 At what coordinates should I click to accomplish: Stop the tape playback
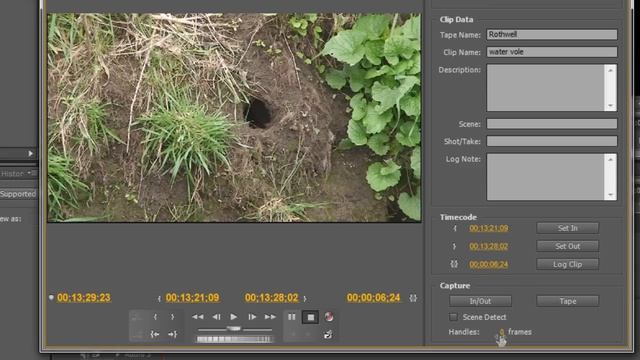point(311,317)
